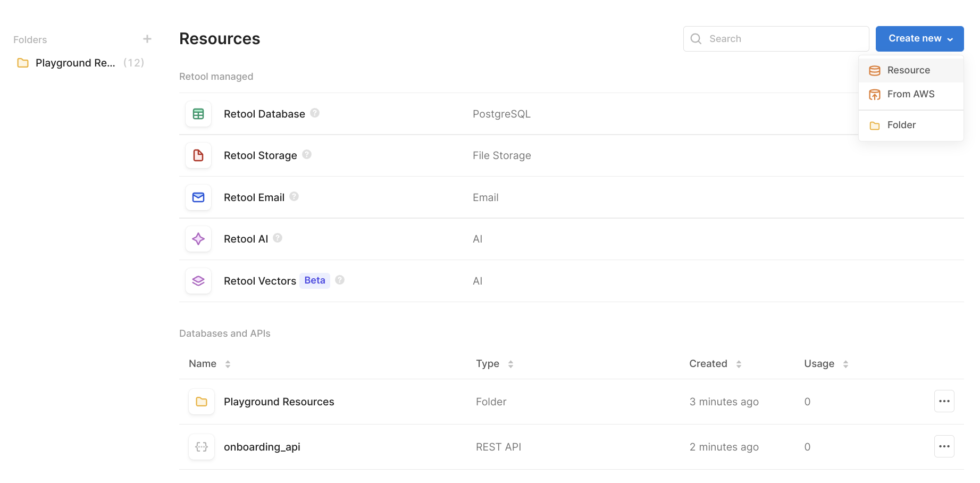Click the help icon next to Retool Database
The width and height of the screenshot is (980, 483).
[315, 113]
